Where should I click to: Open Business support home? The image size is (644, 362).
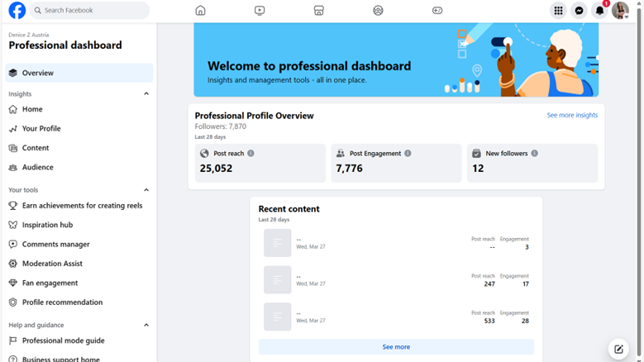coord(79,357)
